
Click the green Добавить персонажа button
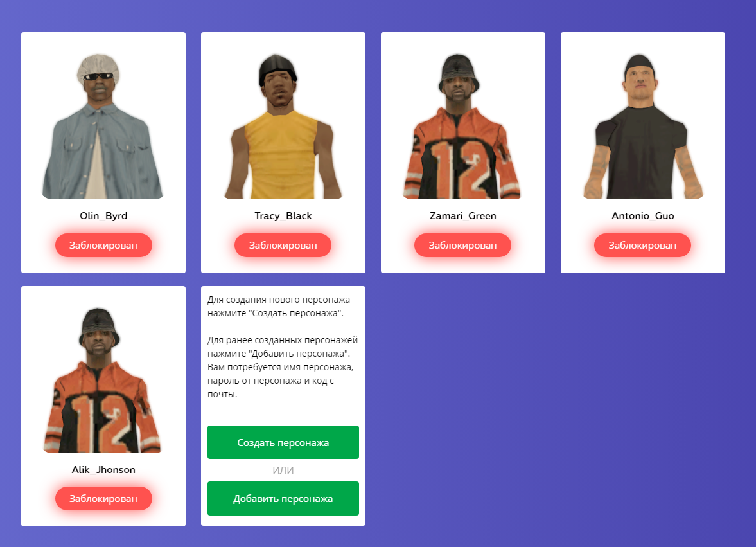(283, 498)
